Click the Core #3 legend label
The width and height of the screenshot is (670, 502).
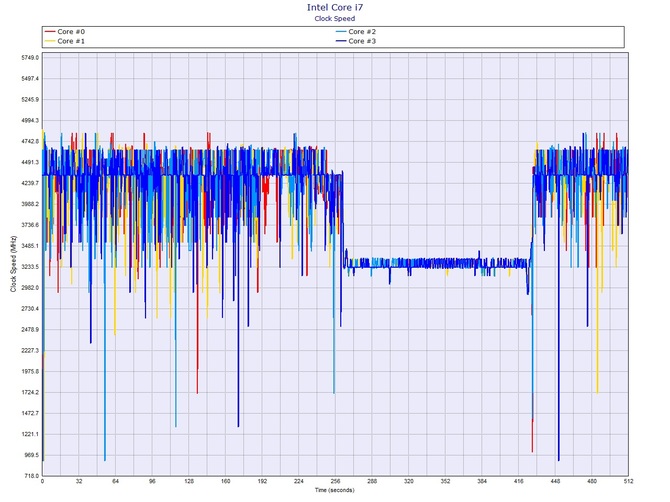[362, 41]
